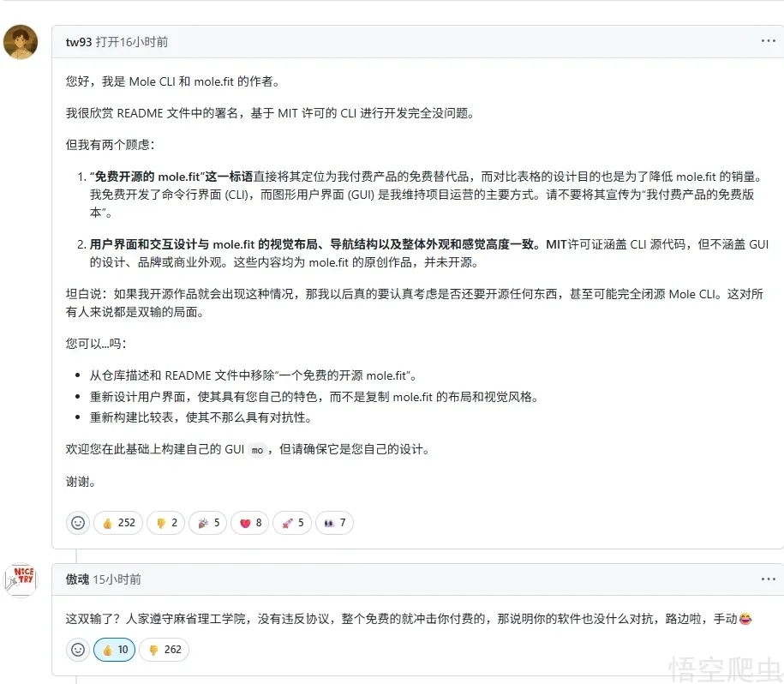
Task: Open the three-dot menu on 傲魂's comment
Action: [768, 579]
